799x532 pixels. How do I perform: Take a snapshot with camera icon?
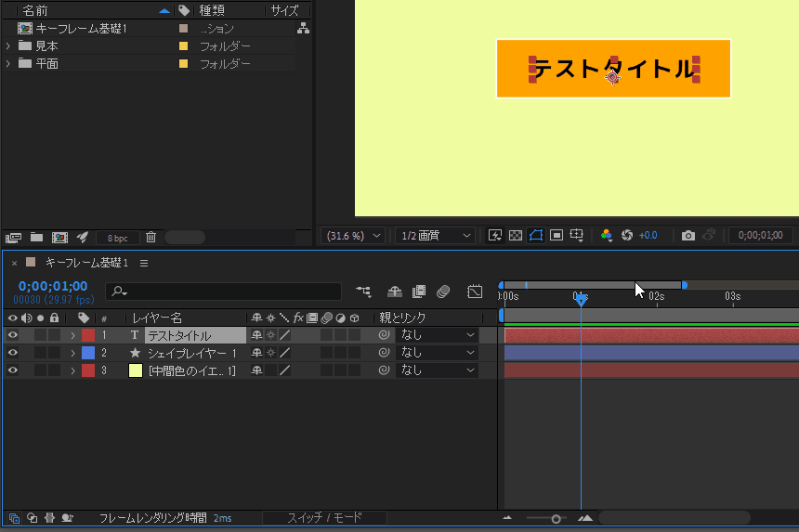[x=688, y=235]
